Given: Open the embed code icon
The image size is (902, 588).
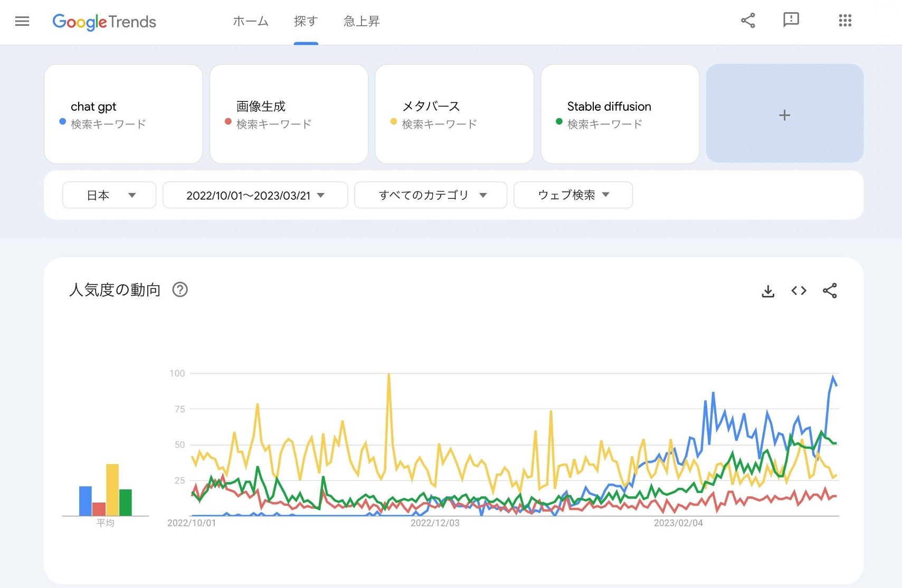Looking at the screenshot, I should [x=799, y=291].
